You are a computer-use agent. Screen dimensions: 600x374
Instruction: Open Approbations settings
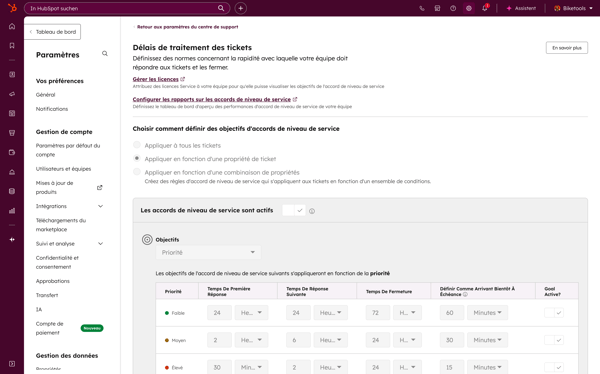(53, 281)
